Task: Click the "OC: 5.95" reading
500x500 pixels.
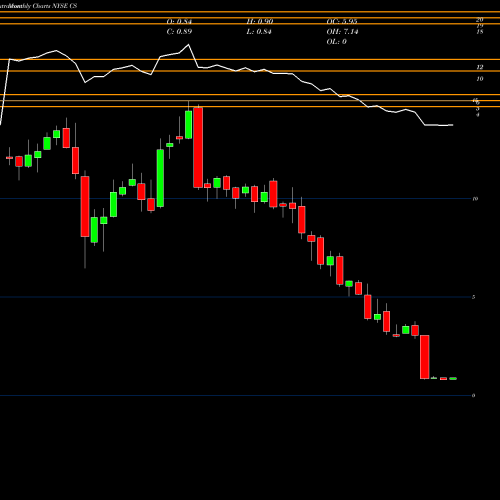Action: [342, 22]
